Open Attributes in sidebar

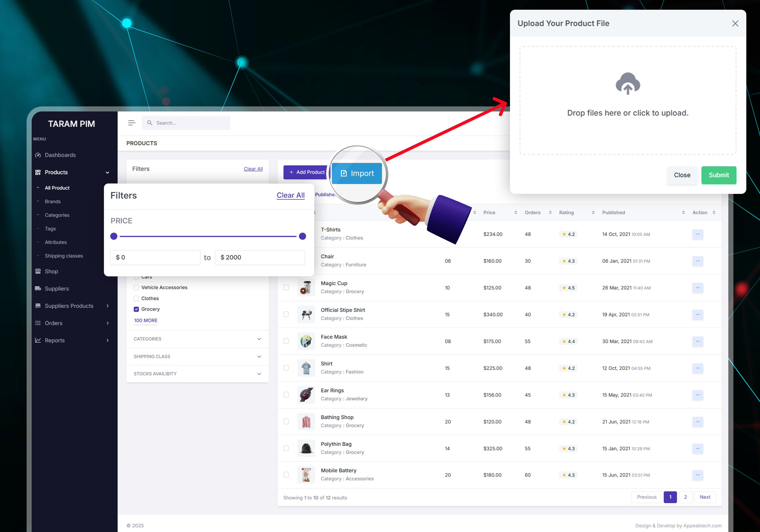[x=56, y=242]
